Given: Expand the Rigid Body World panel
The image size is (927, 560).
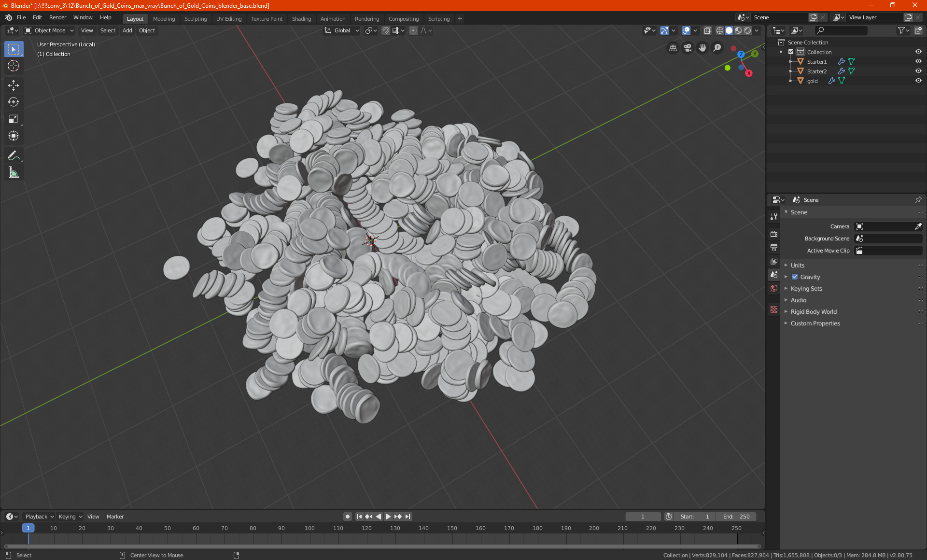Looking at the screenshot, I should pyautogui.click(x=814, y=311).
